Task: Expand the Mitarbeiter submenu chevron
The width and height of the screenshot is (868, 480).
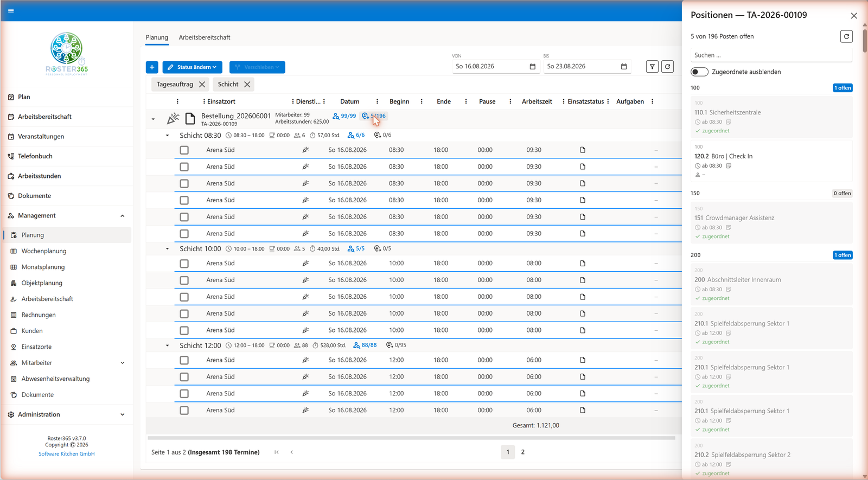Action: coord(122,363)
